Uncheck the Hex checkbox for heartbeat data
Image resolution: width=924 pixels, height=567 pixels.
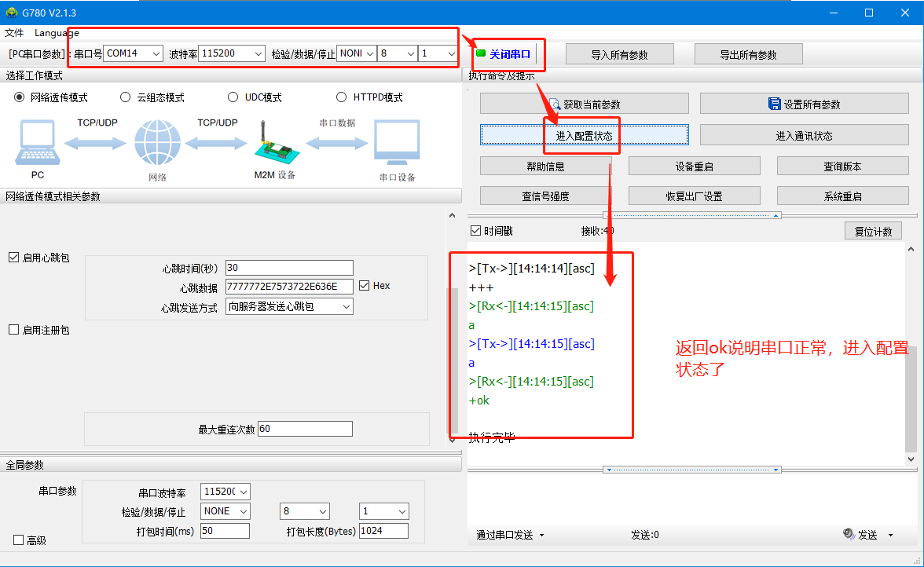pos(365,286)
